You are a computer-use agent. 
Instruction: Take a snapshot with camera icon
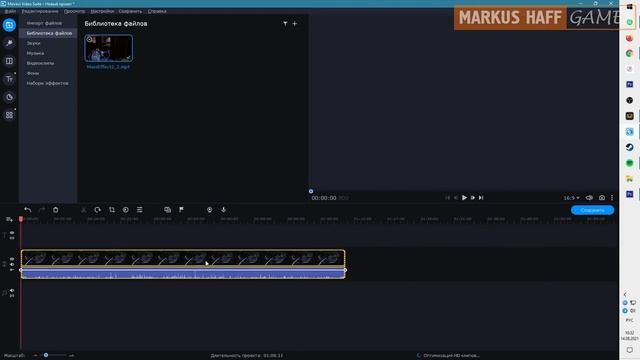click(x=602, y=198)
